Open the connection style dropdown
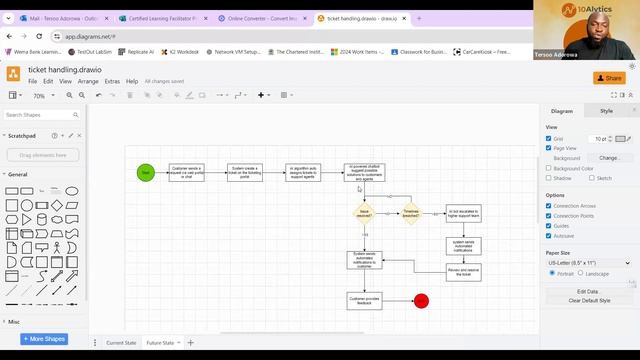The width and height of the screenshot is (640, 360). coord(222,95)
